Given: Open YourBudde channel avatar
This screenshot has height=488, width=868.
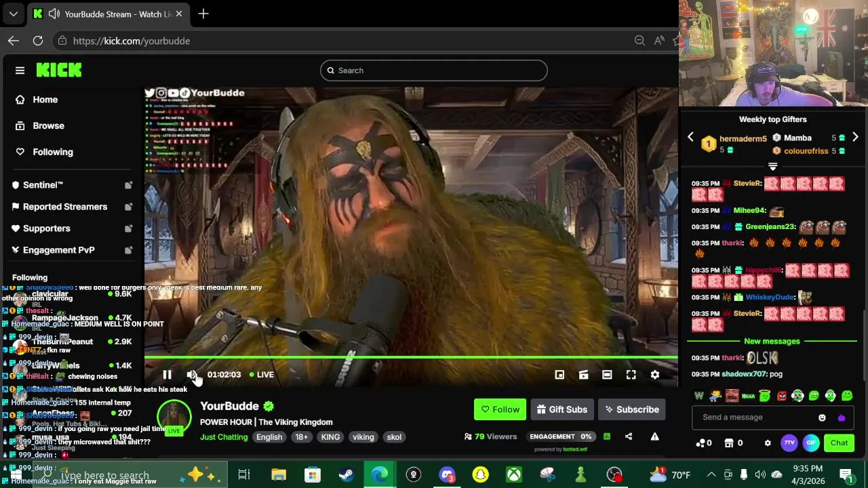Looking at the screenshot, I should (x=174, y=418).
